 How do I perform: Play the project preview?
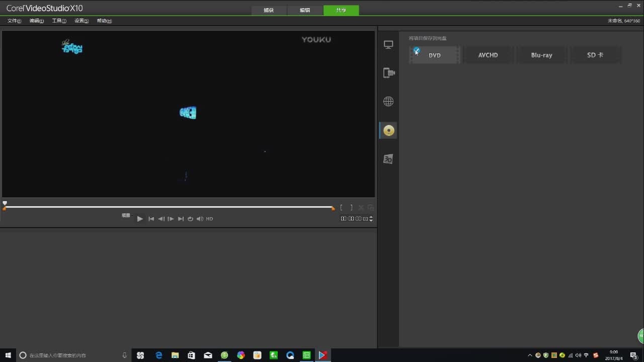[140, 219]
